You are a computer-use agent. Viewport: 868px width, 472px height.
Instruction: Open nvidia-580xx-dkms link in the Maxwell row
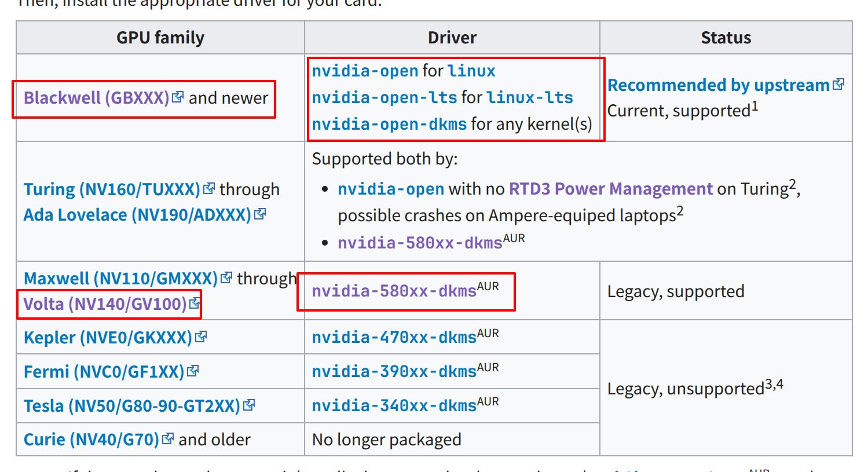[394, 291]
